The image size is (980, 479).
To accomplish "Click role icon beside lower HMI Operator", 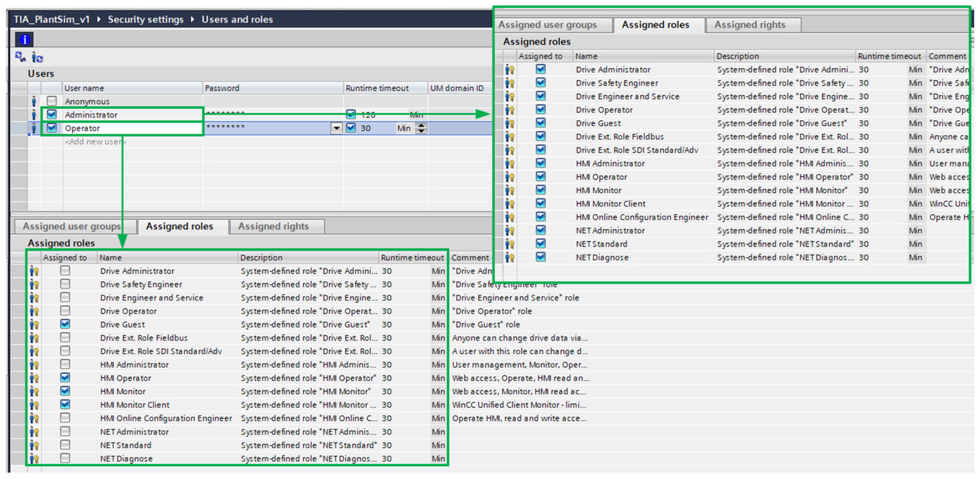I will [34, 378].
